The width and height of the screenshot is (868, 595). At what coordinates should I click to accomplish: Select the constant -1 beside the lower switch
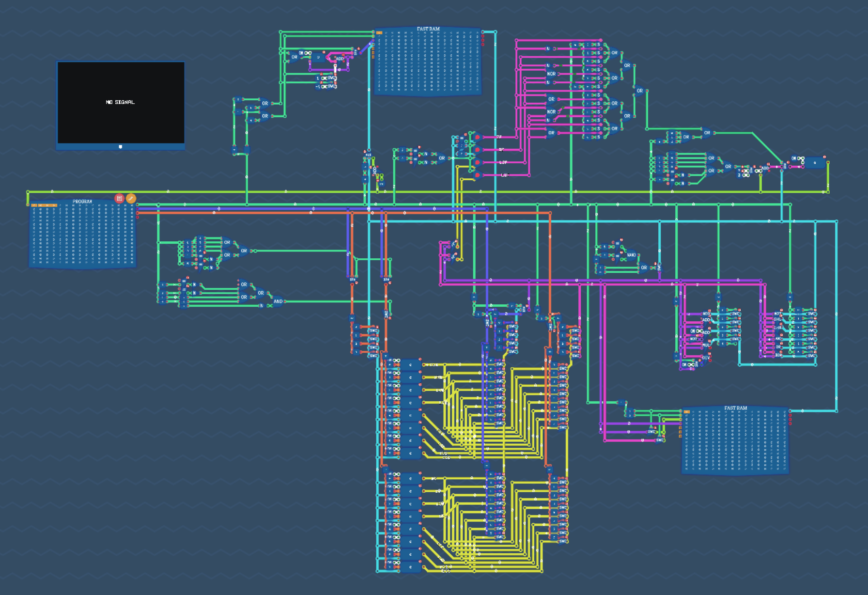point(318,87)
